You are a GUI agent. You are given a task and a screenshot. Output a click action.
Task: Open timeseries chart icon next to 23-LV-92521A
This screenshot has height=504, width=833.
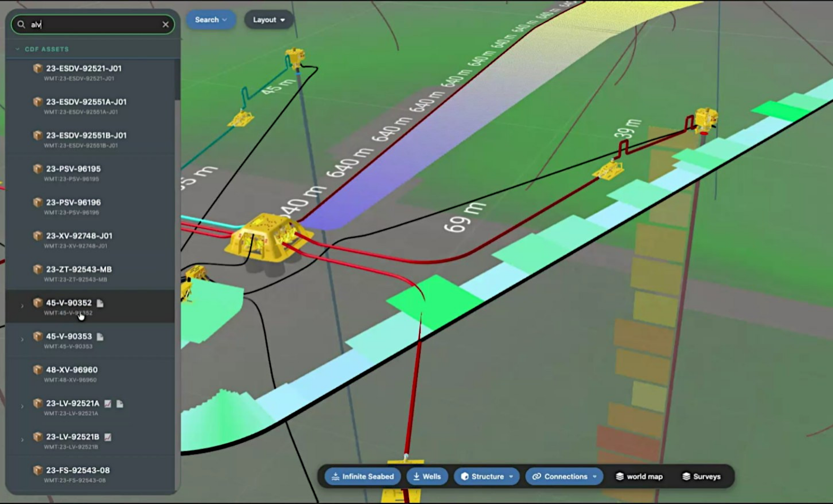108,404
